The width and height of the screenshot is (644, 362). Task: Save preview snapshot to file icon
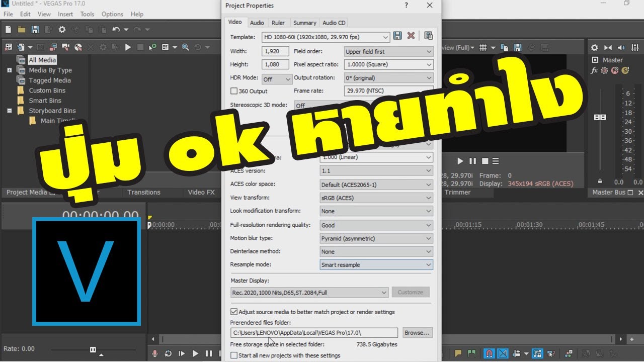(517, 48)
